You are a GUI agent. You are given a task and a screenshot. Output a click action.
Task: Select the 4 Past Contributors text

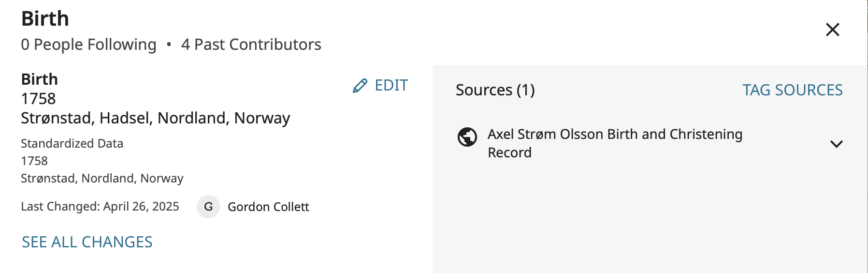(251, 45)
